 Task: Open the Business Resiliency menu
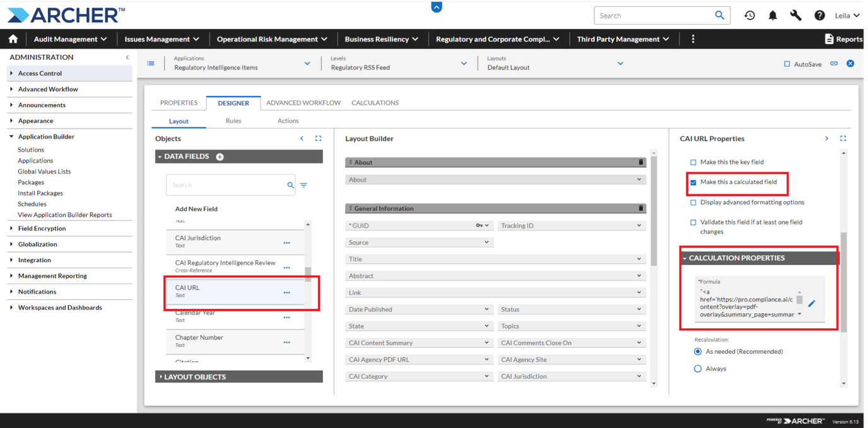(382, 39)
